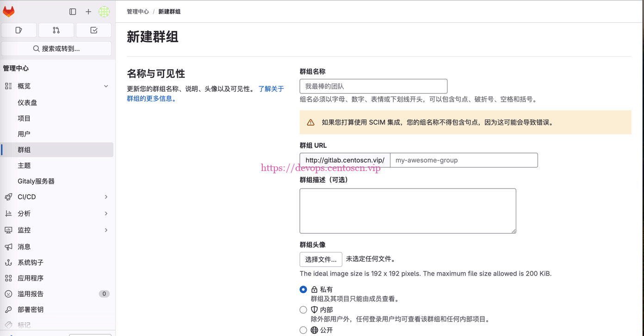The image size is (644, 336).
Task: Click the GitLab fox logo
Action: click(x=9, y=12)
